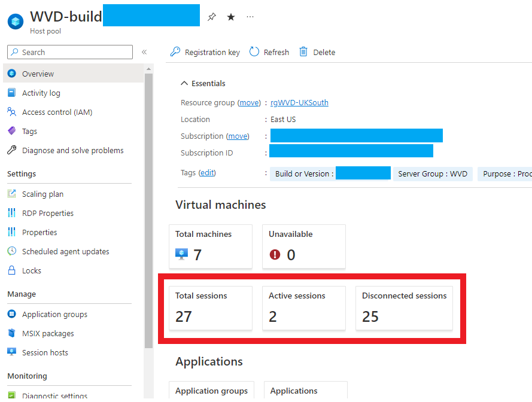Open the Total machines card
The height and width of the screenshot is (402, 532).
211,246
